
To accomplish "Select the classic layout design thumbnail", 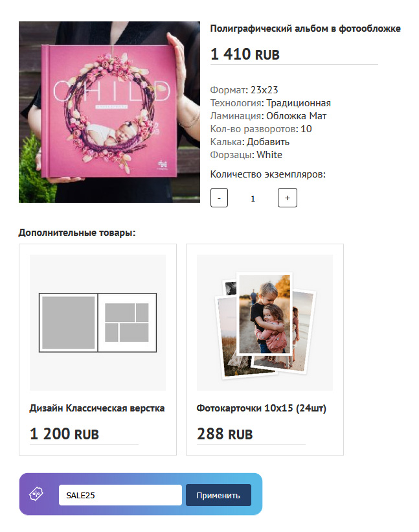I will point(98,322).
